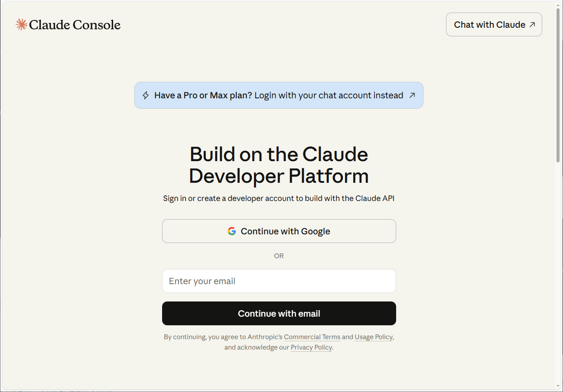
Task: Click the Have a Pro or Max plan text
Action: (203, 95)
